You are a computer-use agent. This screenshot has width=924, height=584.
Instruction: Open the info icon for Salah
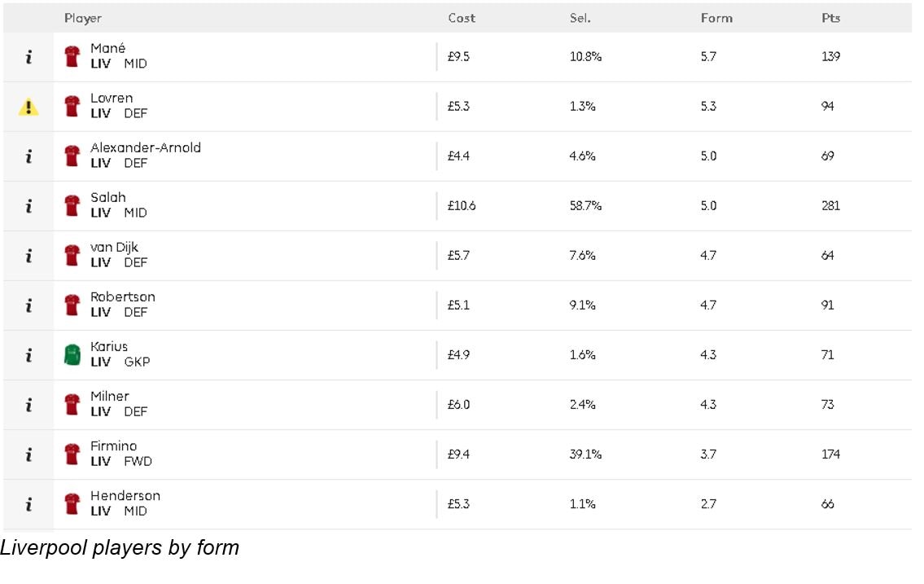(28, 206)
